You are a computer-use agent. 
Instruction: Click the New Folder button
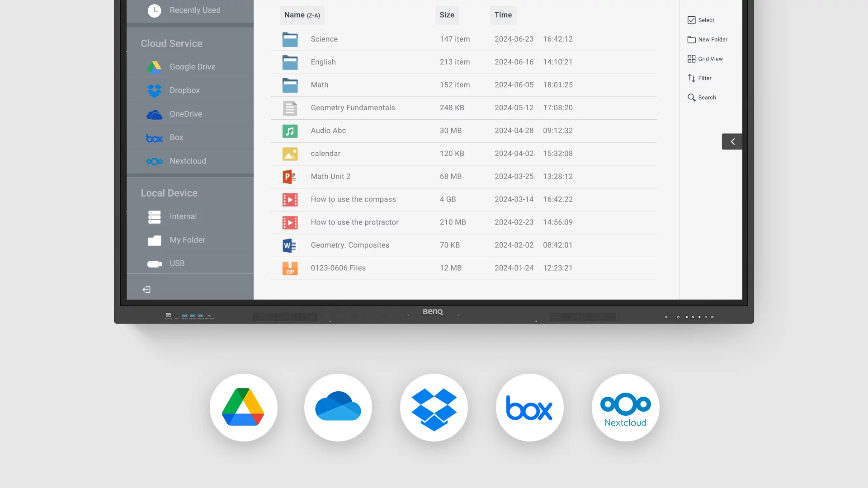click(708, 40)
